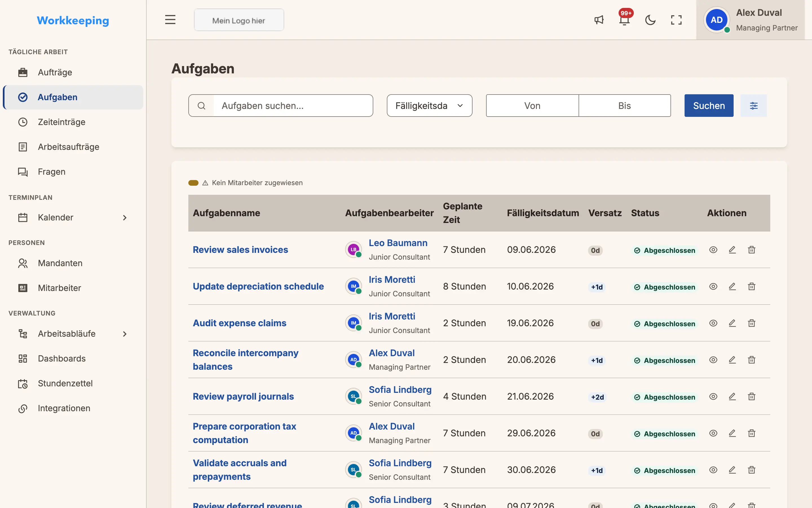View the Review payroll journals task
This screenshot has height=508, width=812.
(x=713, y=396)
